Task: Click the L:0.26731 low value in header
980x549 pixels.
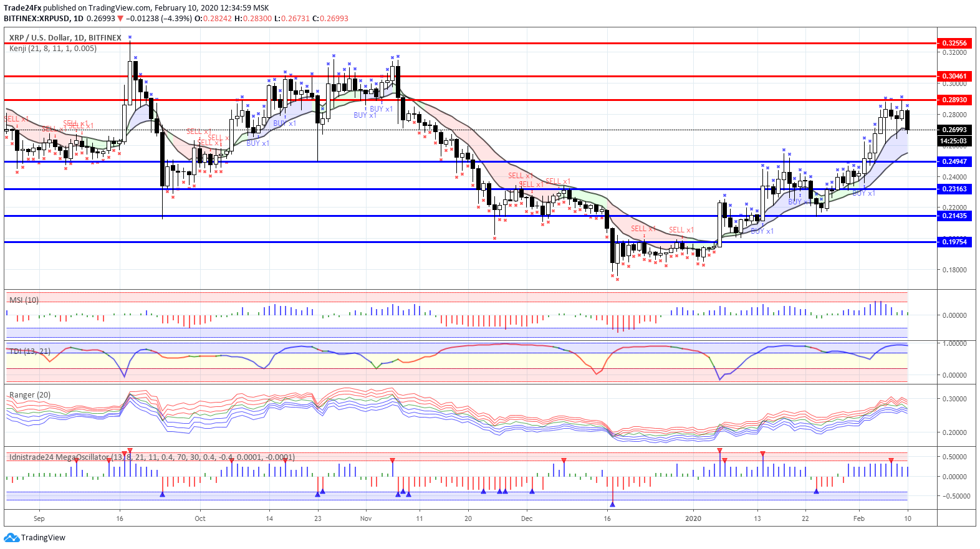Action: click(292, 19)
